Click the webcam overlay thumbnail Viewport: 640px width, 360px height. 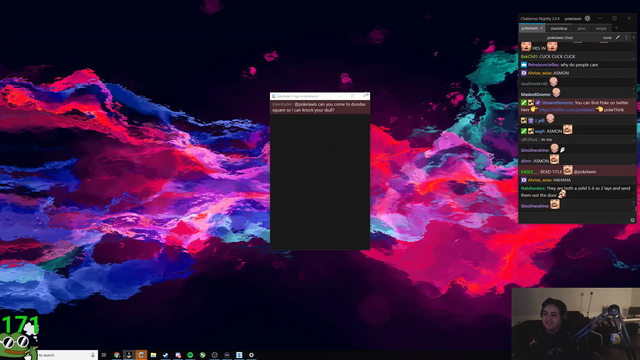(x=576, y=324)
